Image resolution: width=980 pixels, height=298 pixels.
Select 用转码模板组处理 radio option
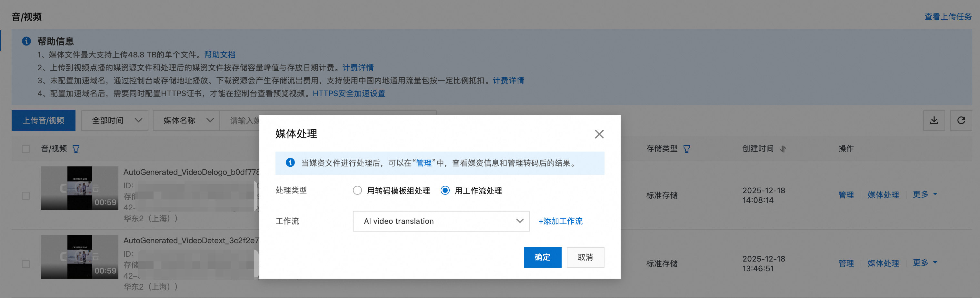point(357,190)
